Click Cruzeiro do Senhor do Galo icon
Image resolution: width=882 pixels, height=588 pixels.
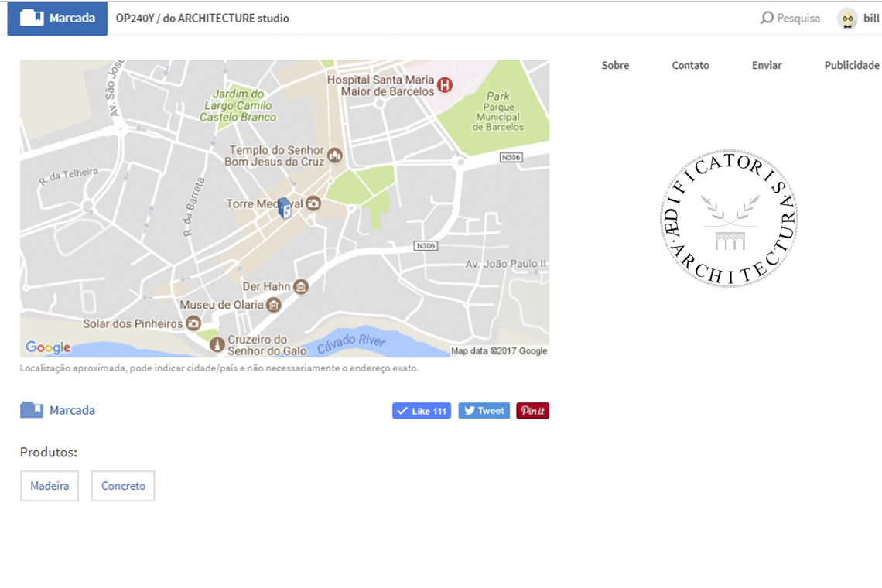pyautogui.click(x=217, y=344)
